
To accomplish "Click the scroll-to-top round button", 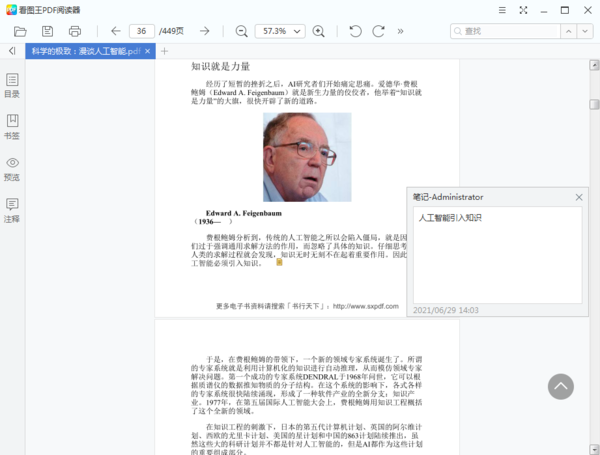I will click(561, 387).
